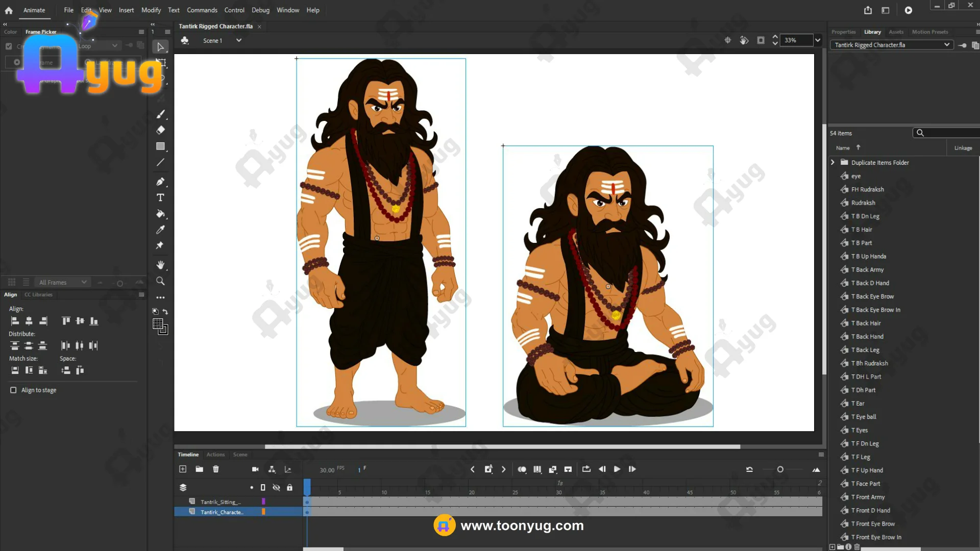Expand the Duplicate Items Folder
Viewport: 980px width, 551px height.
832,162
